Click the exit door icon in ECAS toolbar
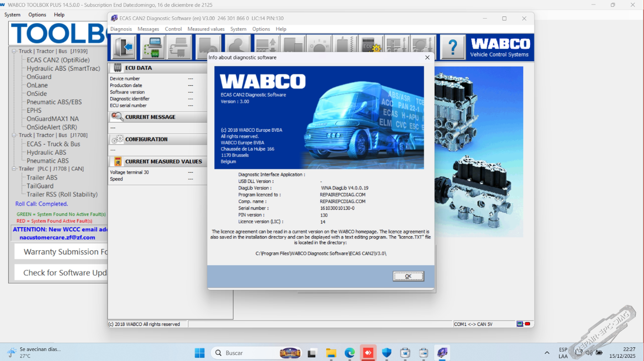644x361 pixels. pos(124,47)
